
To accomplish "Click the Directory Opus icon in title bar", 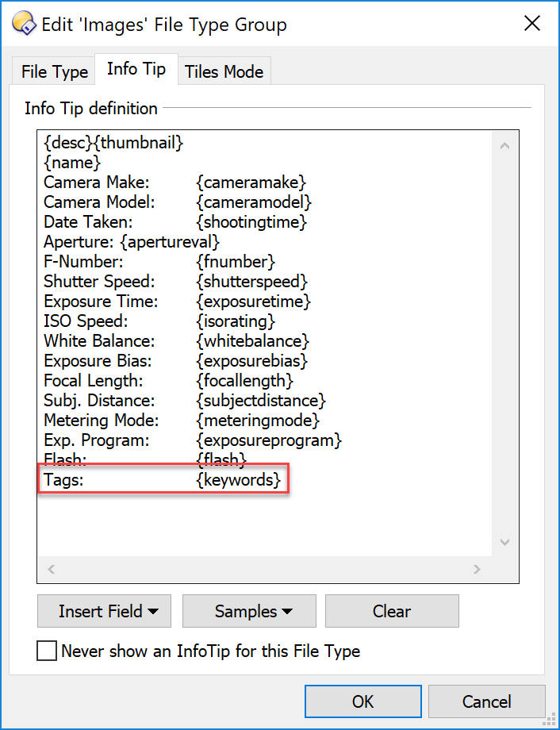I will pyautogui.click(x=24, y=23).
